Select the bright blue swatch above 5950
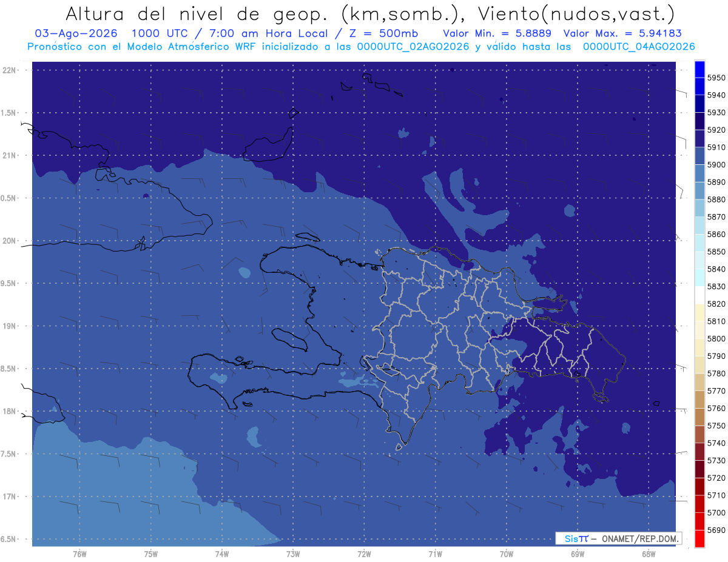728x562 pixels. [x=699, y=69]
